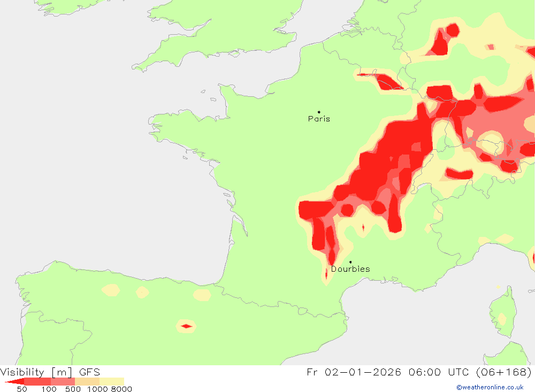
Task: Click the legend value 500
Action: click(73, 389)
